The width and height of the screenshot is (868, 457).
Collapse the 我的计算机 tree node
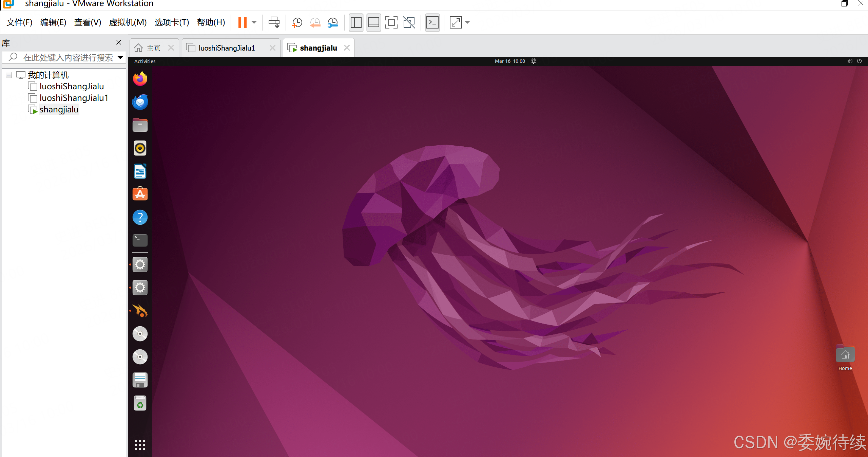[9, 75]
